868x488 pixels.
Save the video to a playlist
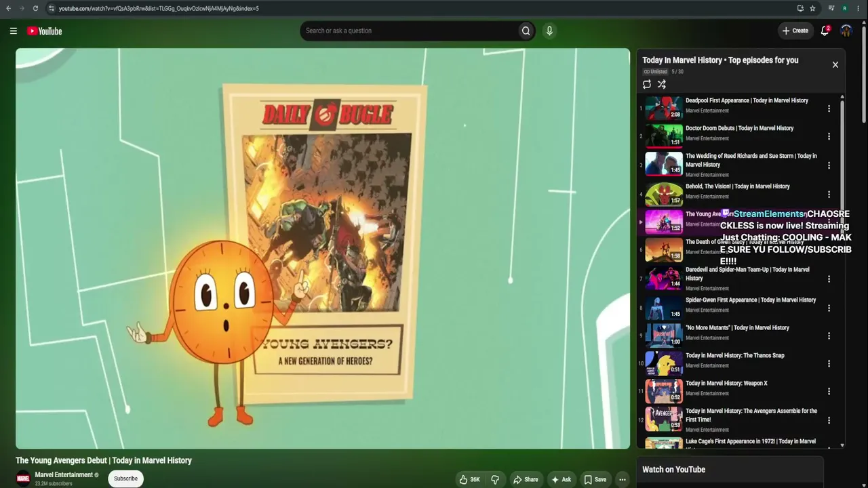(595, 479)
